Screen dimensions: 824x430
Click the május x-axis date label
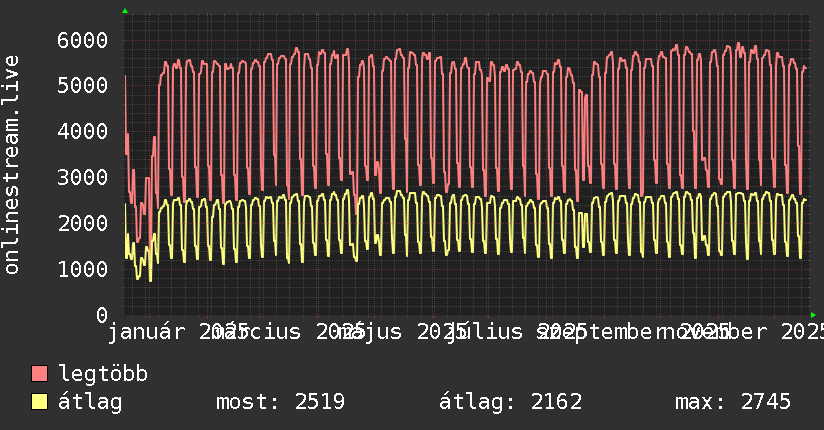click(372, 332)
